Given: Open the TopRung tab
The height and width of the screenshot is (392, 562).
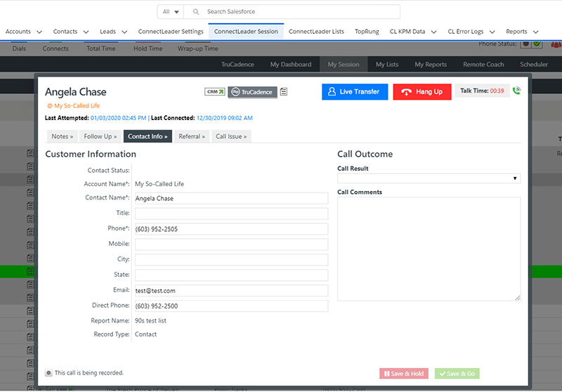Looking at the screenshot, I should pos(367,32).
